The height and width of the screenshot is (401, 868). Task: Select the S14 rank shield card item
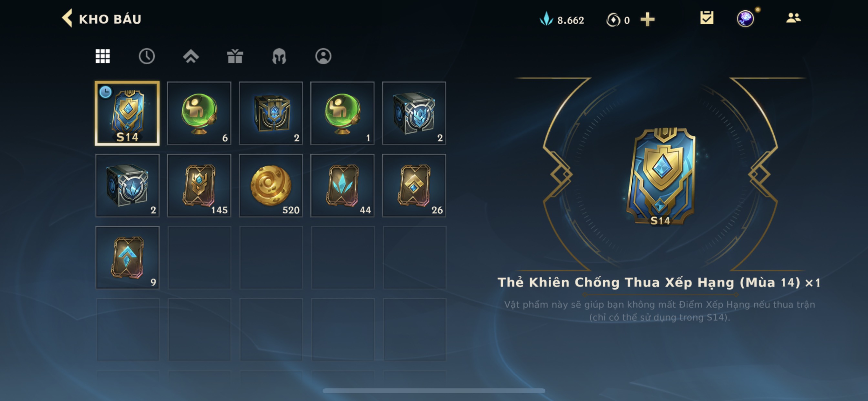(127, 113)
